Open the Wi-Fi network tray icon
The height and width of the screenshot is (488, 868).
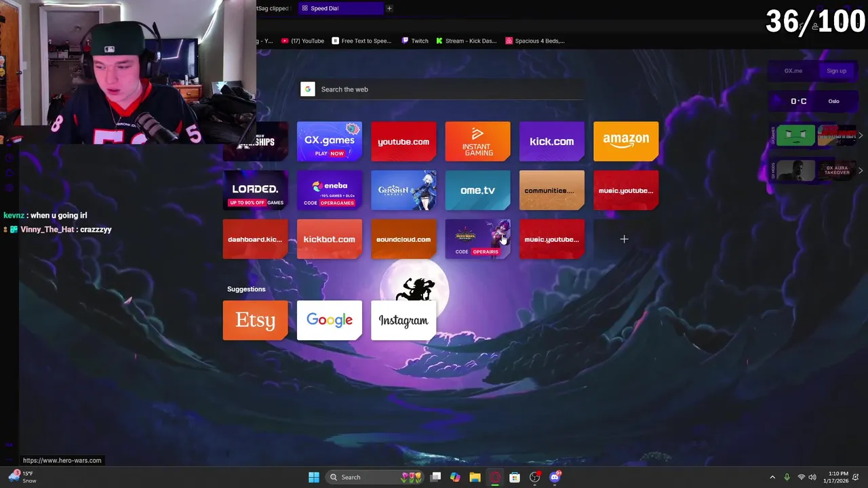click(802, 477)
